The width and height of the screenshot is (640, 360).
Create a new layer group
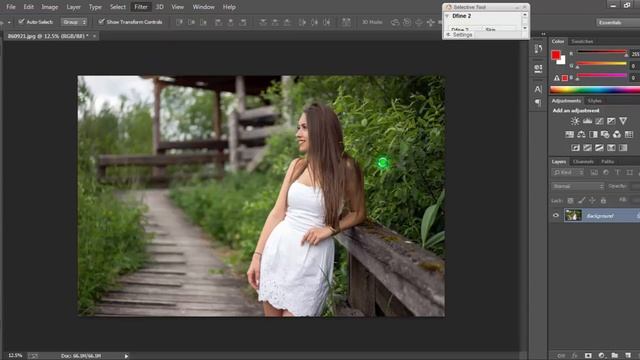(615, 356)
